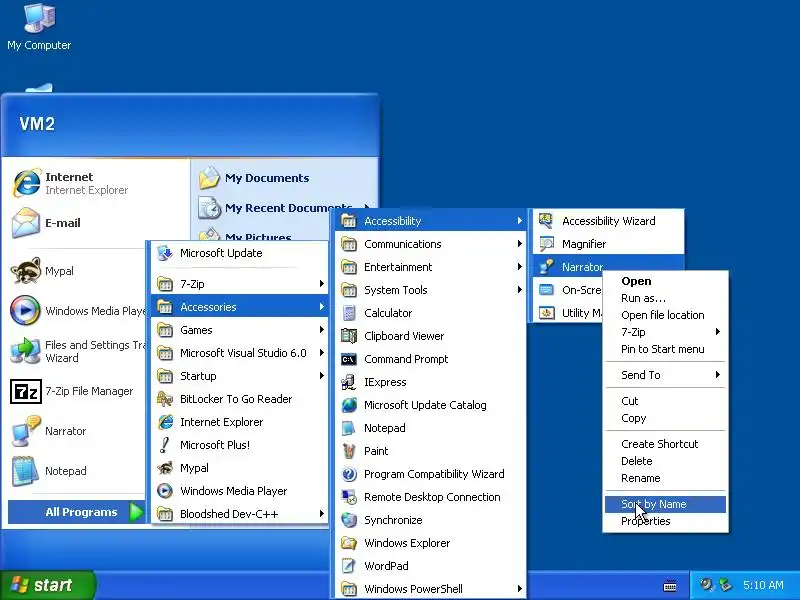The height and width of the screenshot is (600, 800).
Task: Click the Paint brush cup icon
Action: point(349,451)
